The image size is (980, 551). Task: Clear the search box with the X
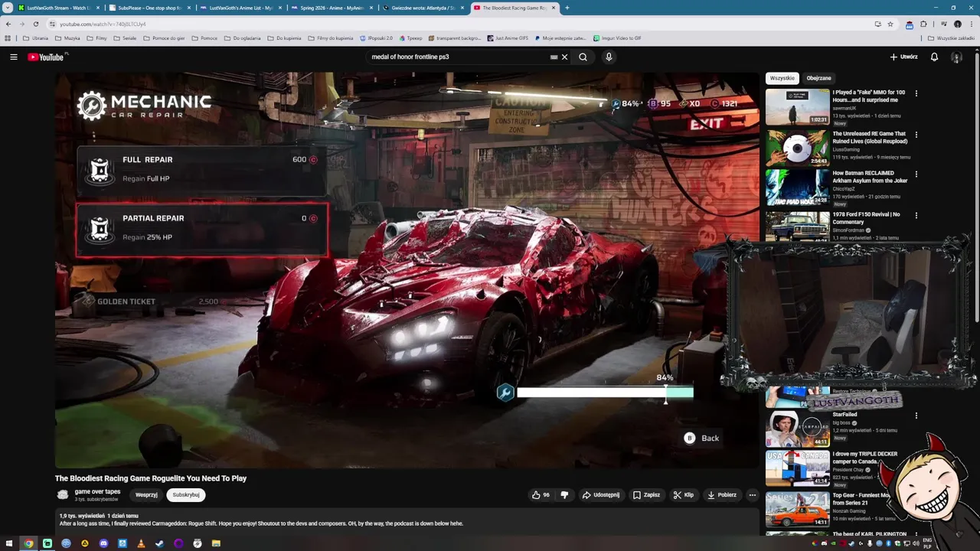pyautogui.click(x=565, y=57)
